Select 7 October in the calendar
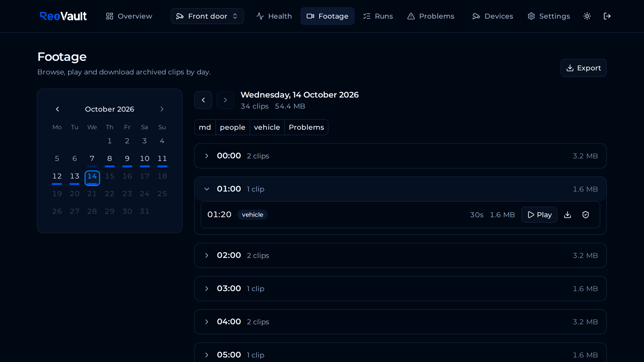This screenshot has height=362, width=644. (92, 160)
